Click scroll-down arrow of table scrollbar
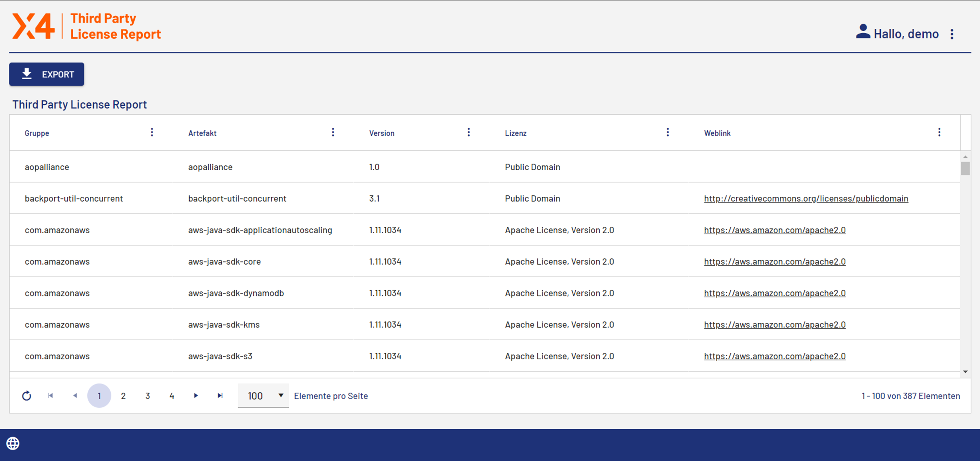 coord(965,372)
